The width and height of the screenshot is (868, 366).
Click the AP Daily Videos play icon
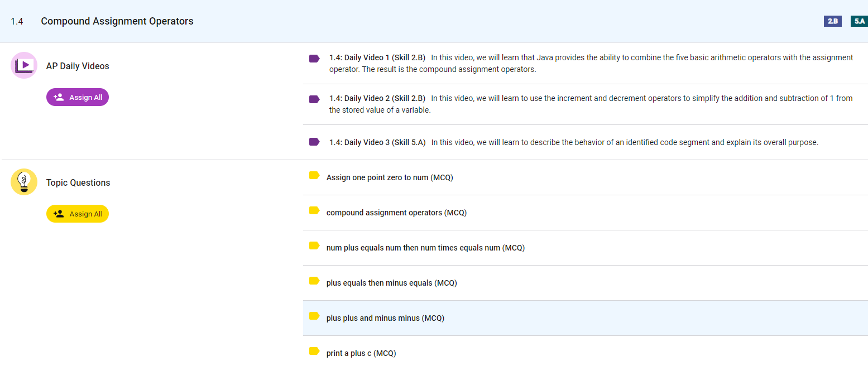(x=24, y=65)
